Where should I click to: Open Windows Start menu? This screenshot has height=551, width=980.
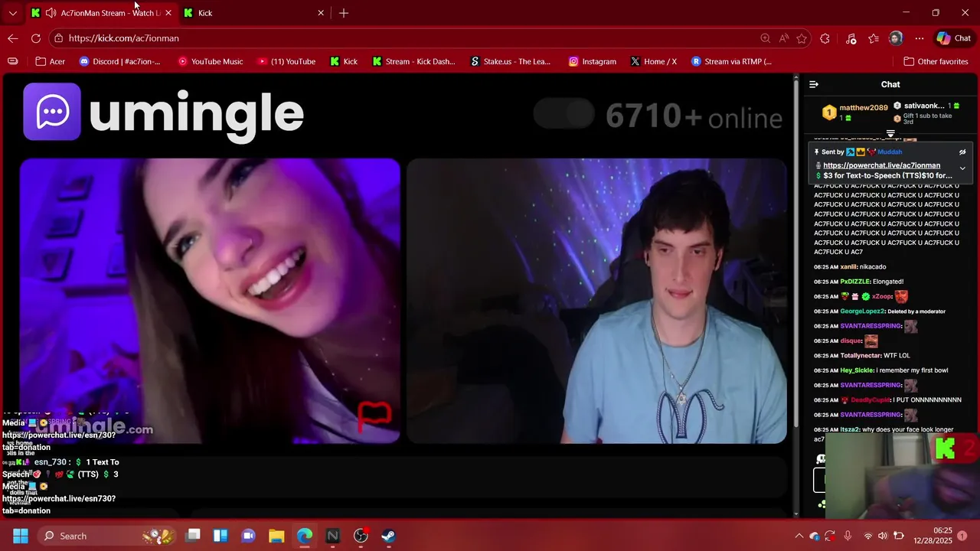click(21, 536)
